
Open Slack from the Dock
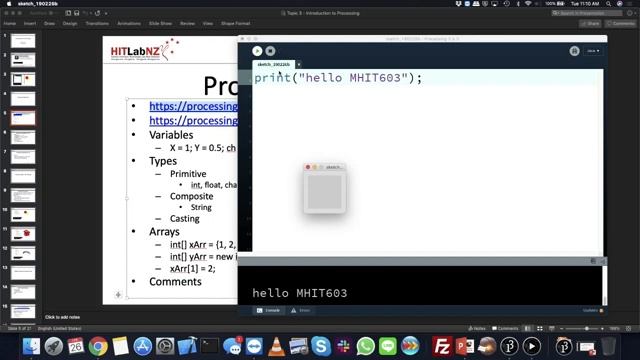point(343,347)
